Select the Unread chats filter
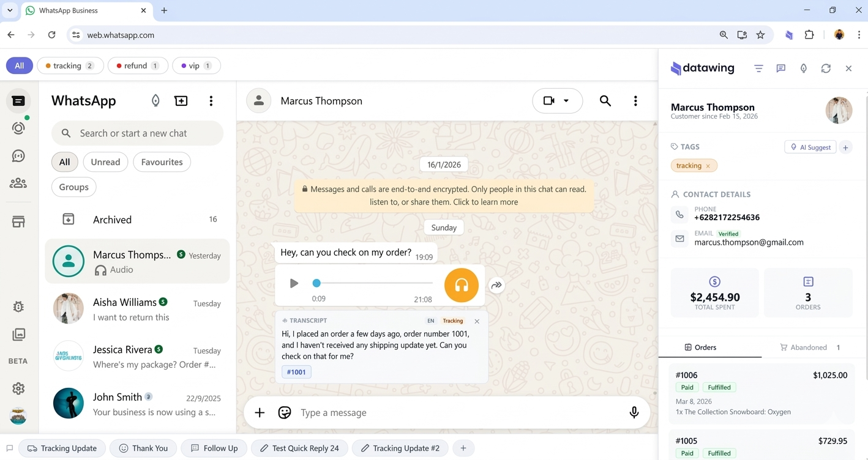Image resolution: width=868 pixels, height=460 pixels. point(105,162)
